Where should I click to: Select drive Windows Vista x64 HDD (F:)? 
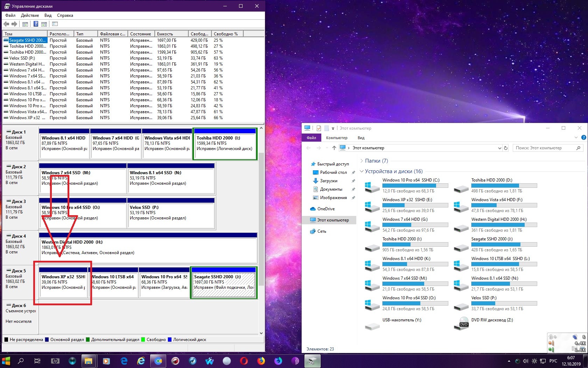point(495,205)
